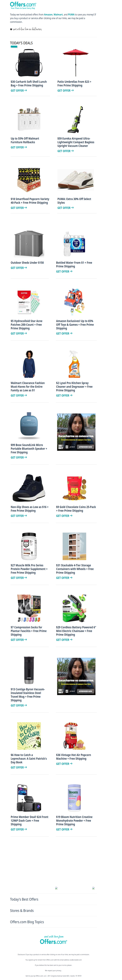Click GET OFFER under Gold Chocolate Coins

pos(64,516)
